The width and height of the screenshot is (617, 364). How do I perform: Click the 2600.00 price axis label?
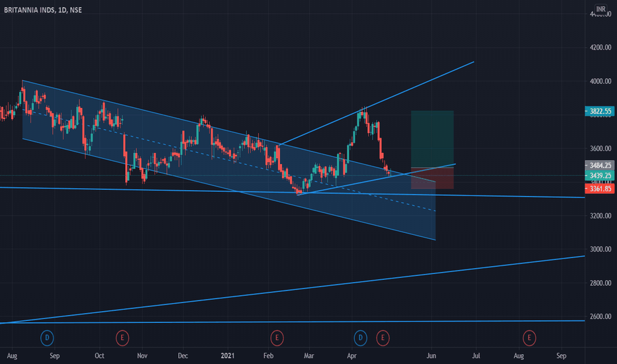point(600,317)
